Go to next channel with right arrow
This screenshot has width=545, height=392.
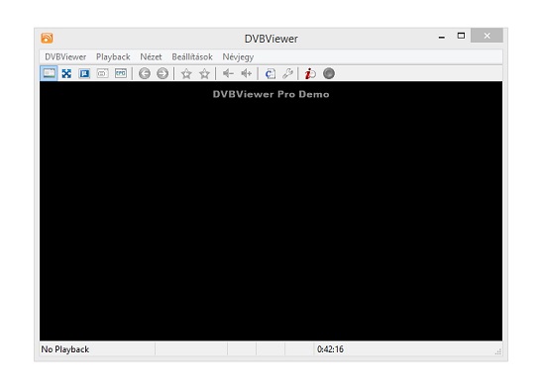tap(163, 73)
